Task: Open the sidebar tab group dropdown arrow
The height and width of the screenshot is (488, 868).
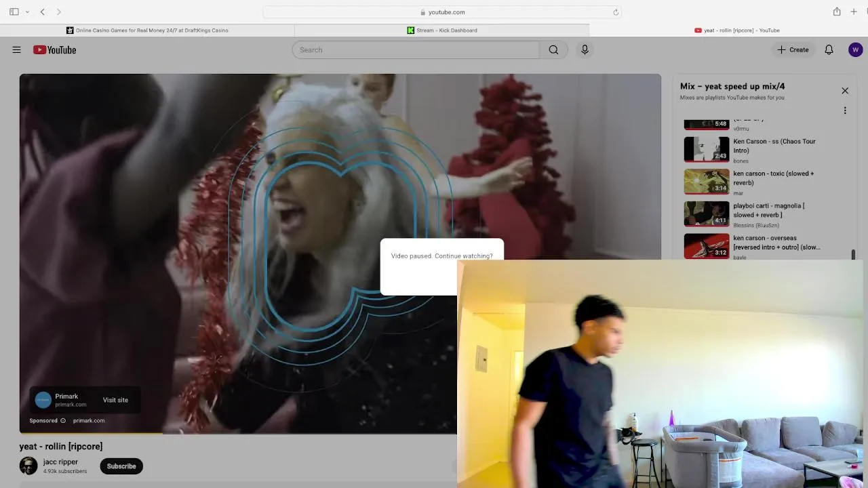Action: (x=27, y=12)
